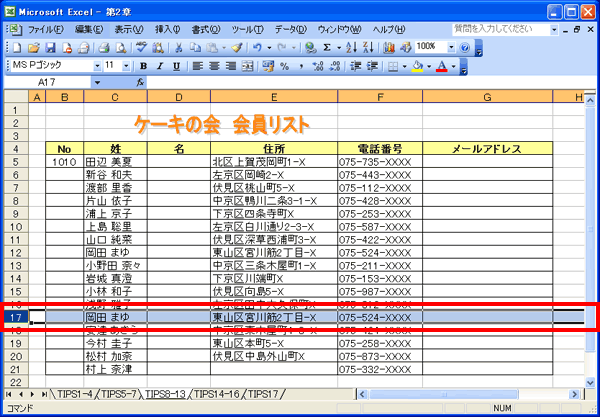Open Print Preview

pos(121,47)
